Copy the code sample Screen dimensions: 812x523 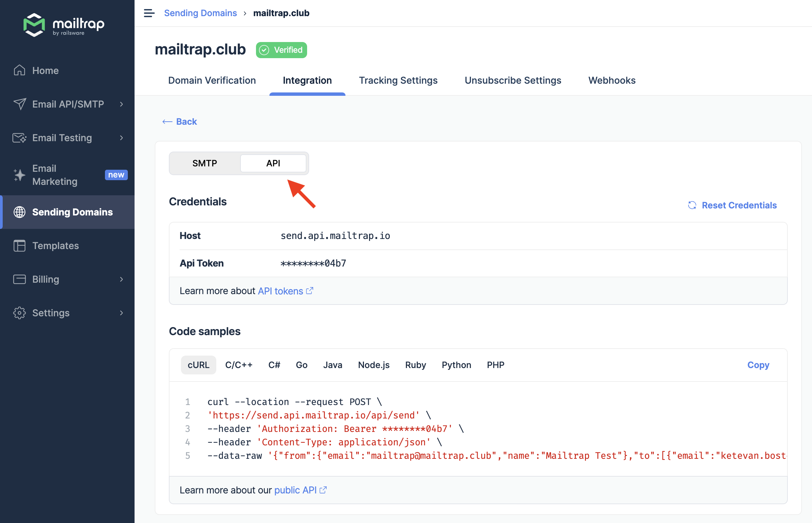[x=758, y=365]
